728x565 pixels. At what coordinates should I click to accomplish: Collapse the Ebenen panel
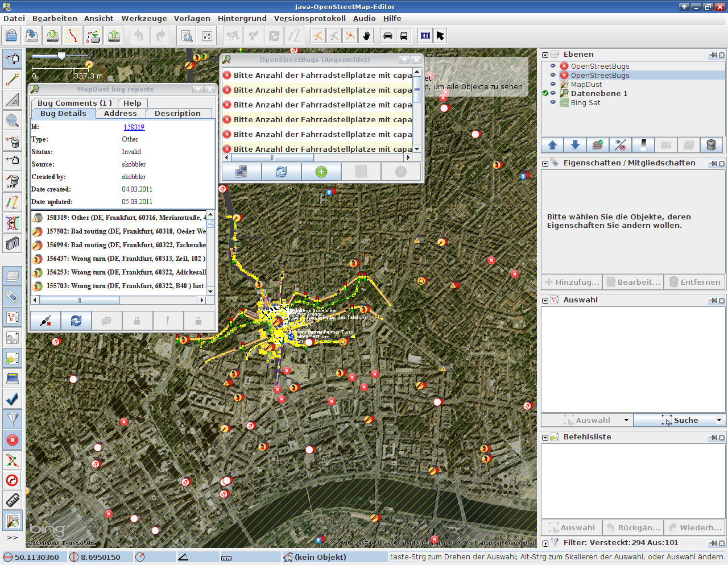pyautogui.click(x=545, y=55)
